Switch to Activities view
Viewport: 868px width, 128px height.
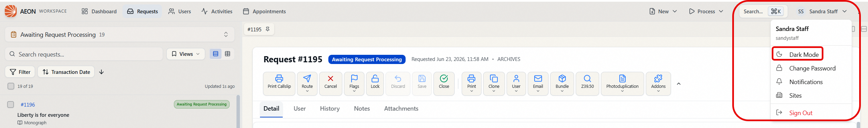coord(217,11)
